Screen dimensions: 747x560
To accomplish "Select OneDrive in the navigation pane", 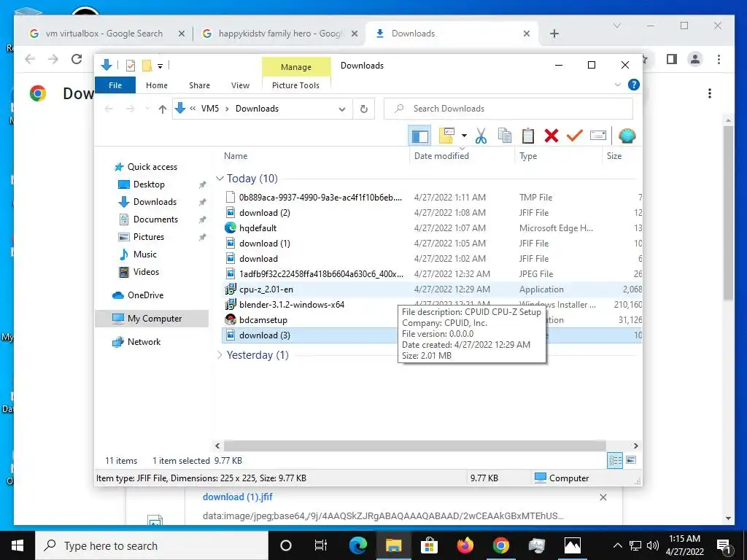I will click(145, 295).
